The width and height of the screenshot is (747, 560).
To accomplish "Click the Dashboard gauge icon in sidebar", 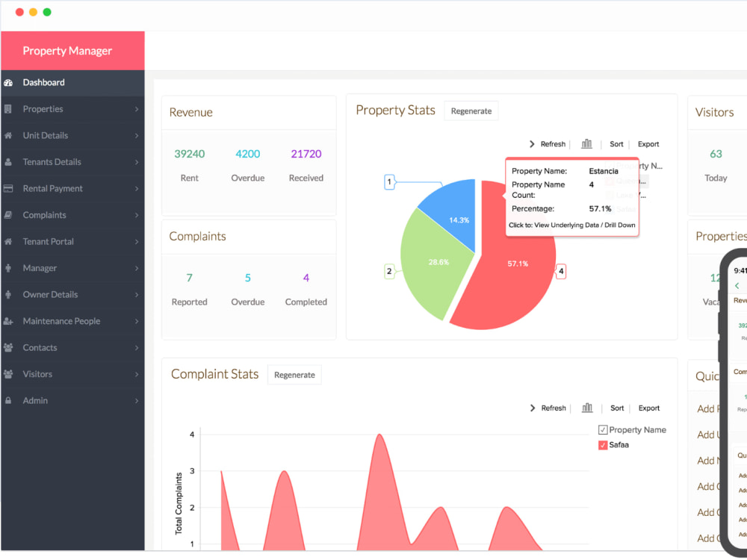I will point(8,83).
